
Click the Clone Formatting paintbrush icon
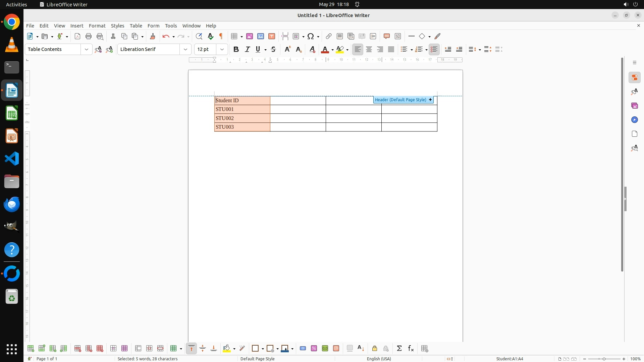tap(153, 37)
